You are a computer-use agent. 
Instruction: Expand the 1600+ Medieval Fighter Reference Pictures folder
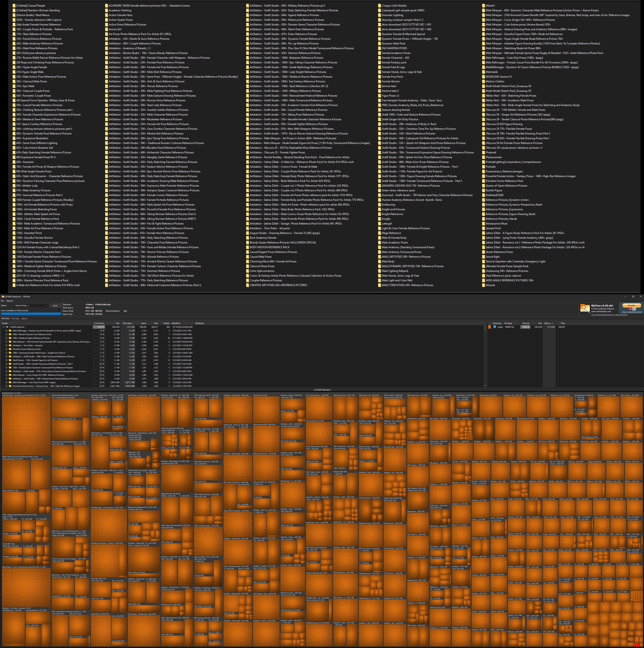pyautogui.click(x=6, y=338)
